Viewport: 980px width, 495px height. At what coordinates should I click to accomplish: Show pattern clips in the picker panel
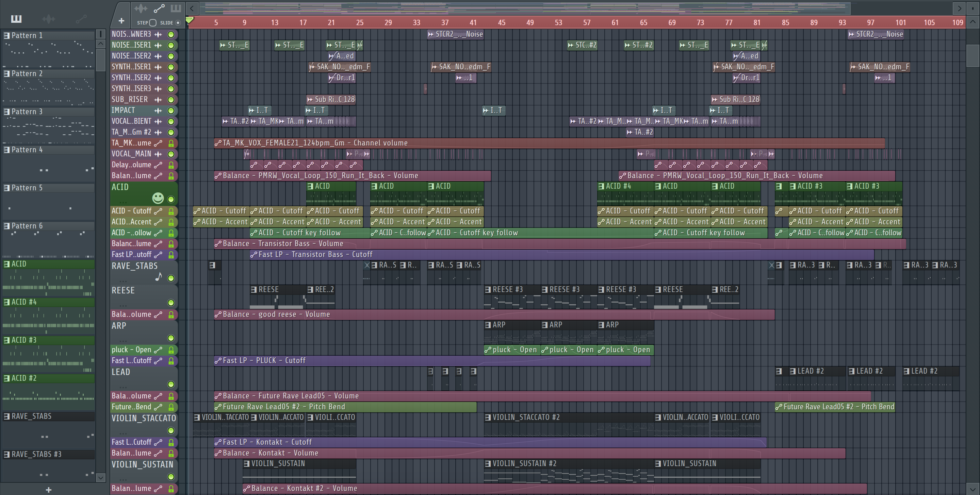(x=16, y=18)
